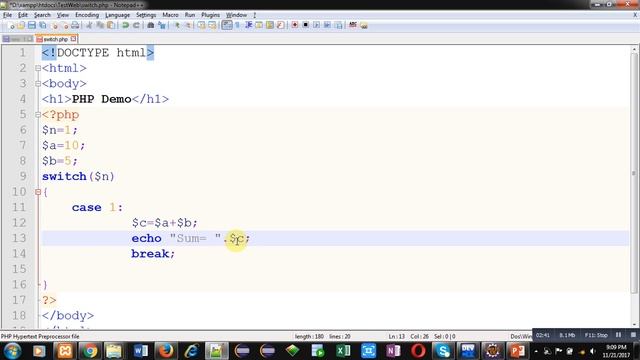This screenshot has width=640, height=360.
Task: Click the Zoom In toolbar icon
Action: [177, 25]
